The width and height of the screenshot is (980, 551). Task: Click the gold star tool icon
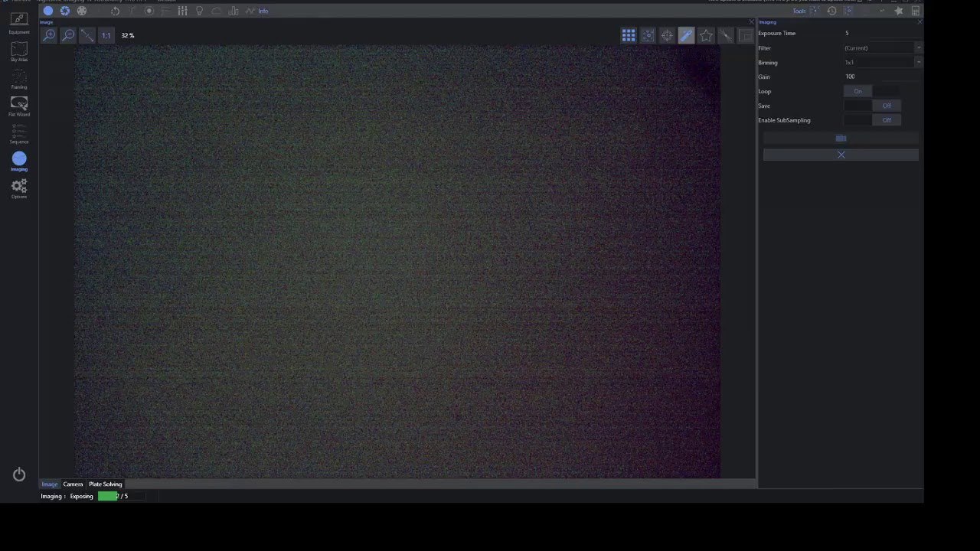click(898, 11)
